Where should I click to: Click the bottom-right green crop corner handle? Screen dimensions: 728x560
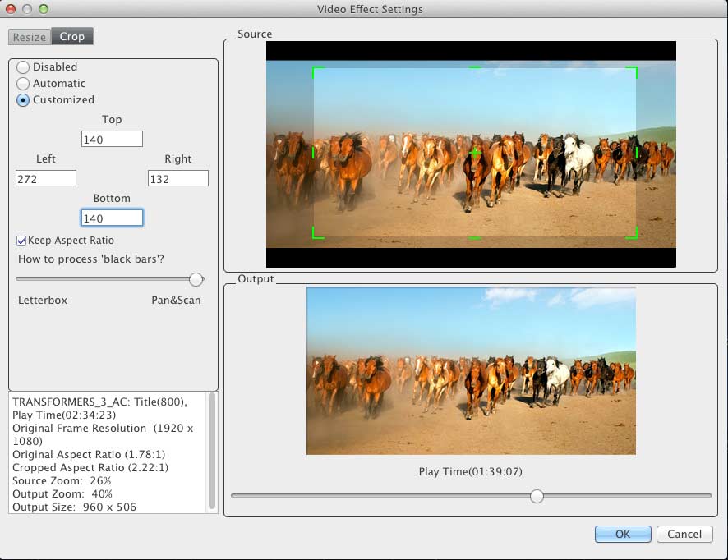(x=632, y=233)
